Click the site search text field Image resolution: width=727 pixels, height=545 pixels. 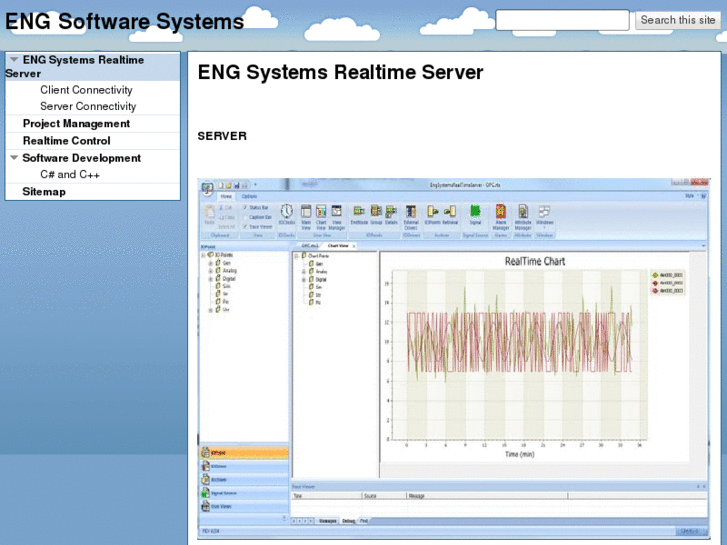tap(562, 20)
